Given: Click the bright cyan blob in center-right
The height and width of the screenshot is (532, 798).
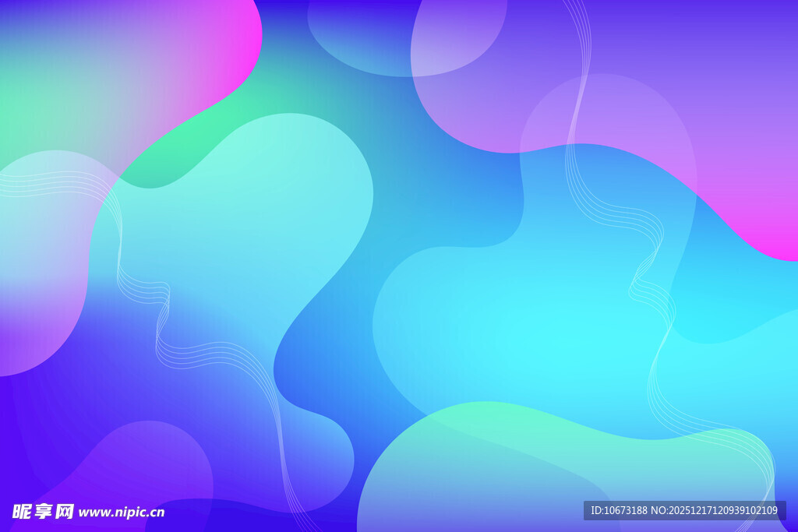Looking at the screenshot, I should (x=546, y=327).
